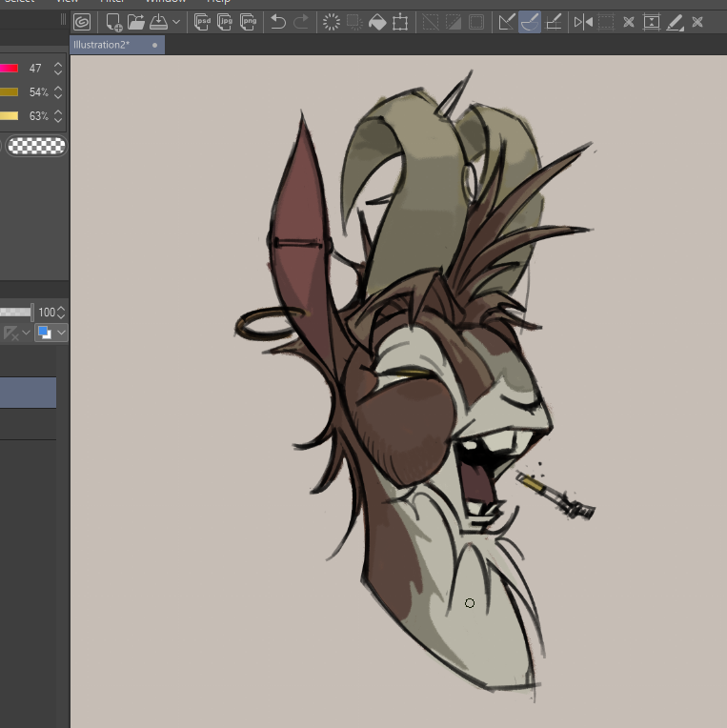
Task: Decrease layer opacity 100 with down arrow
Action: click(62, 316)
